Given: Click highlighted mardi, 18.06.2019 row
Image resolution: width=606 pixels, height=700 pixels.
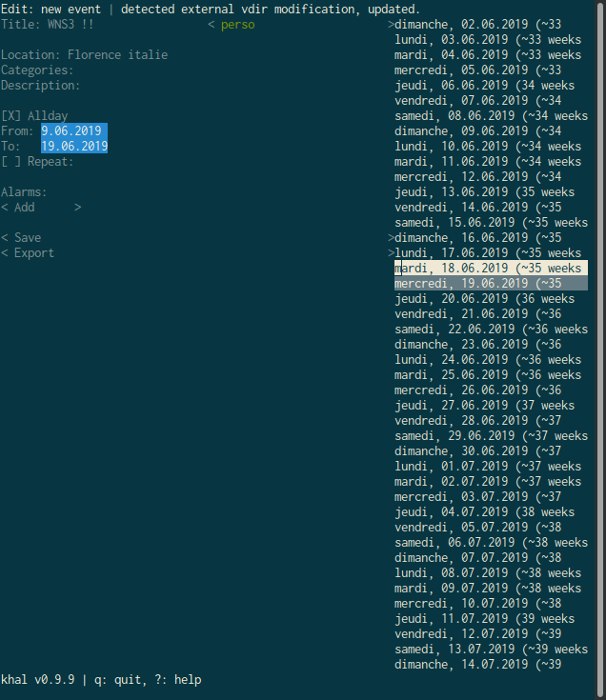Looking at the screenshot, I should [x=491, y=269].
